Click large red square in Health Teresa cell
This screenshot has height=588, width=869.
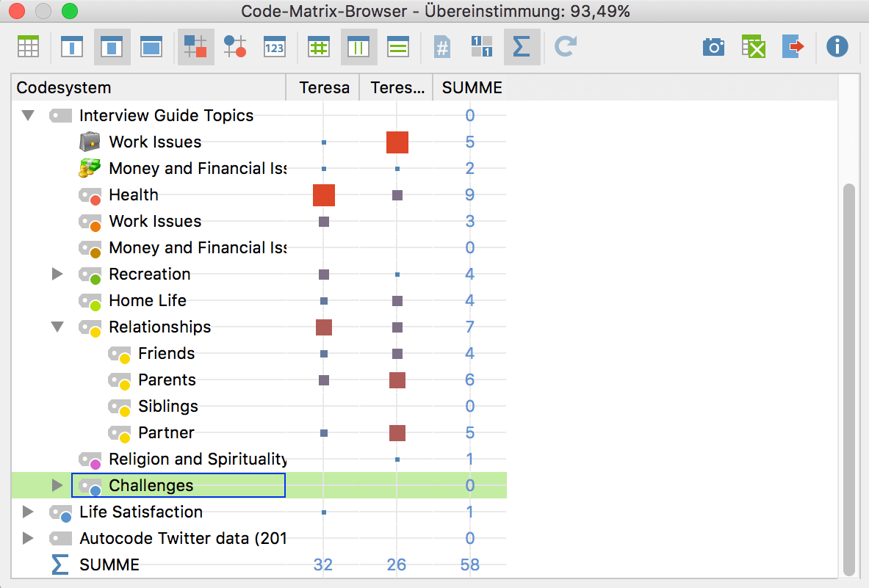324,195
